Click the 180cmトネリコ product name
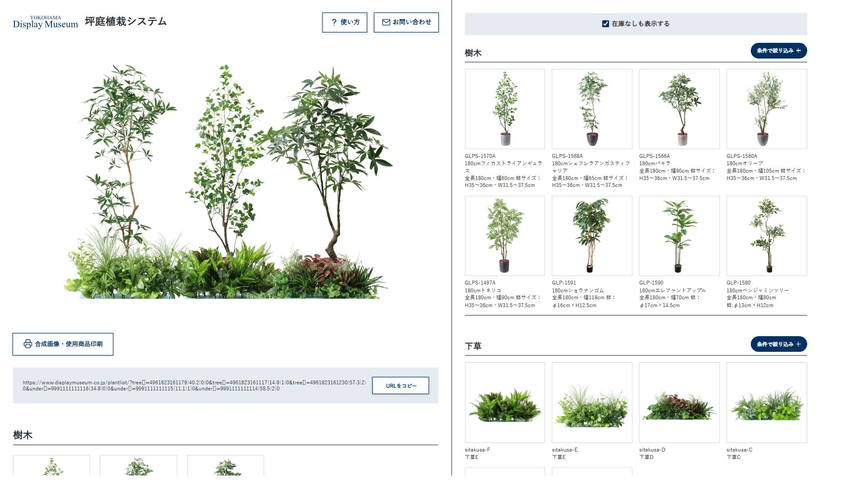868x488 pixels. pos(483,290)
